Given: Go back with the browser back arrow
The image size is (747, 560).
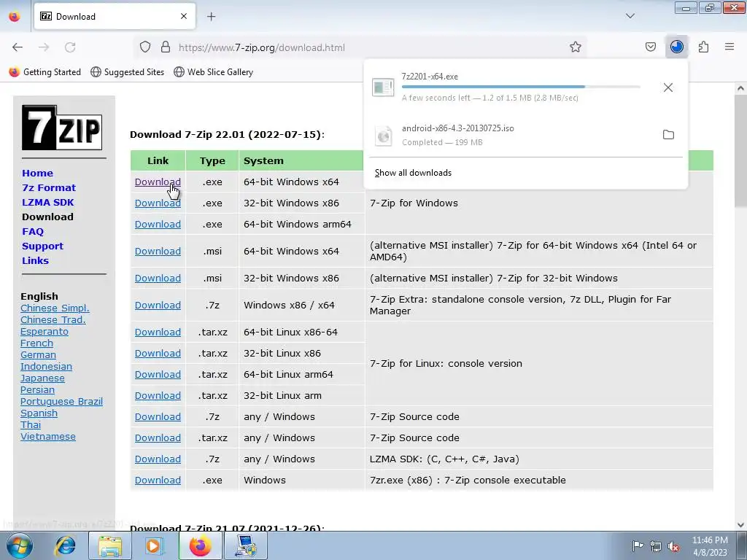Looking at the screenshot, I should (18, 47).
